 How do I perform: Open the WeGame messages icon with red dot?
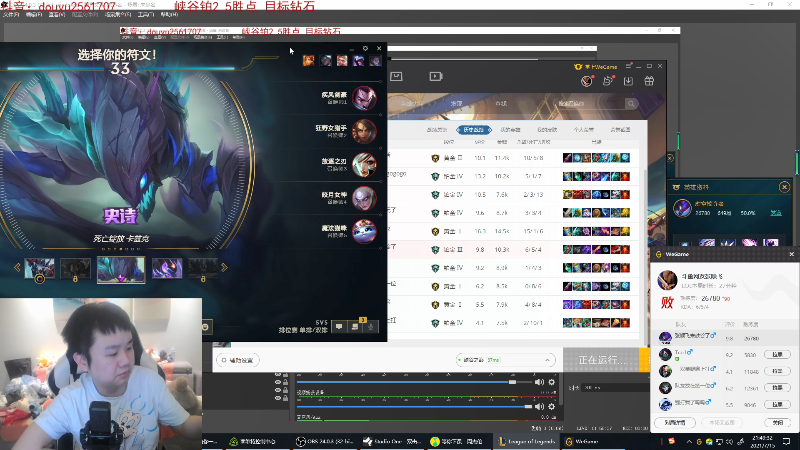[x=608, y=81]
